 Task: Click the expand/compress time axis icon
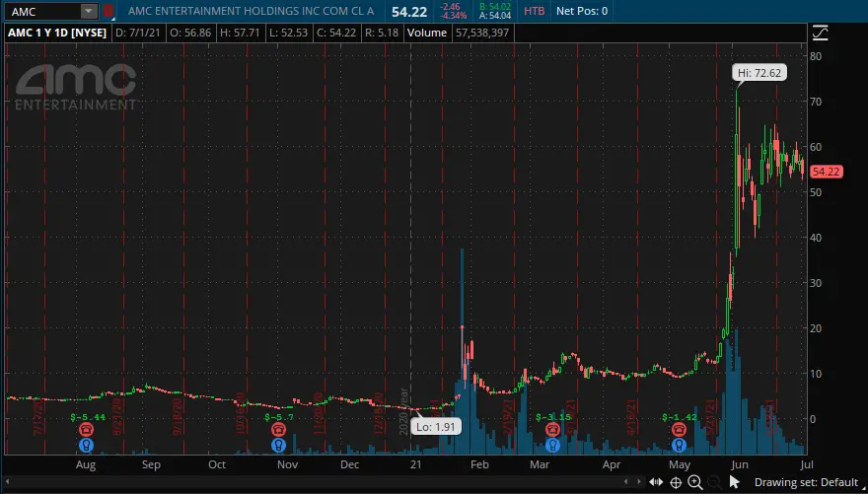[x=656, y=482]
